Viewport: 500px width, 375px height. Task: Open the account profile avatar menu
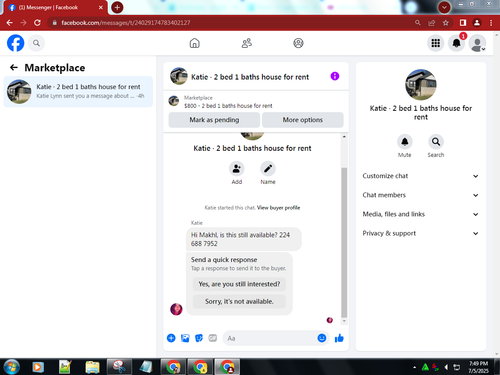(477, 43)
